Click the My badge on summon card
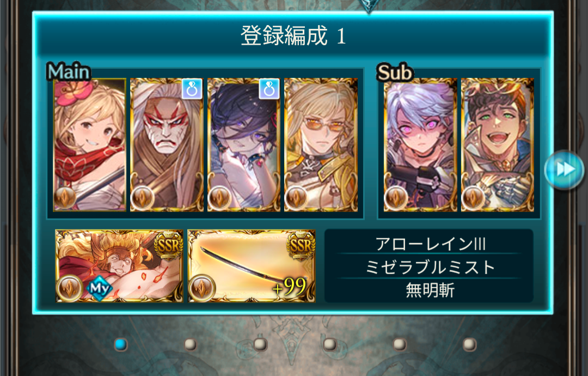The width and height of the screenshot is (588, 376). tap(99, 288)
